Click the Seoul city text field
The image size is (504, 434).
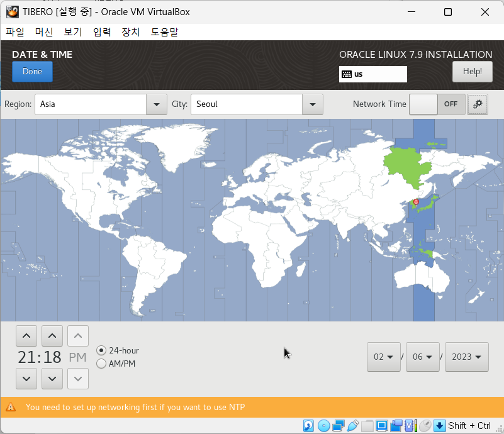[x=247, y=104]
